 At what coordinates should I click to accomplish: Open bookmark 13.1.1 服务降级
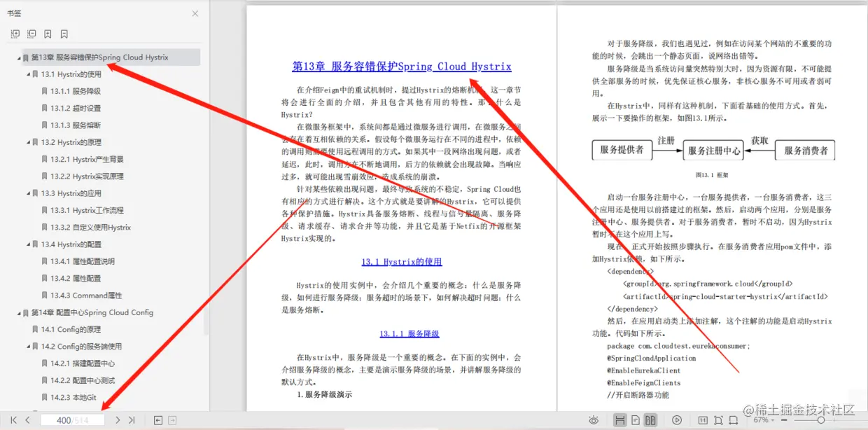[76, 91]
